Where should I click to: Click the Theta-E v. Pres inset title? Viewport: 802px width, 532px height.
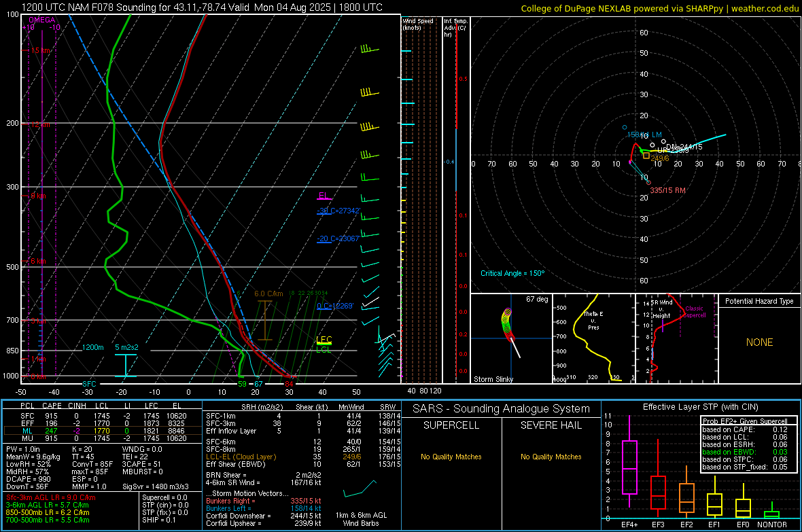[x=593, y=320]
